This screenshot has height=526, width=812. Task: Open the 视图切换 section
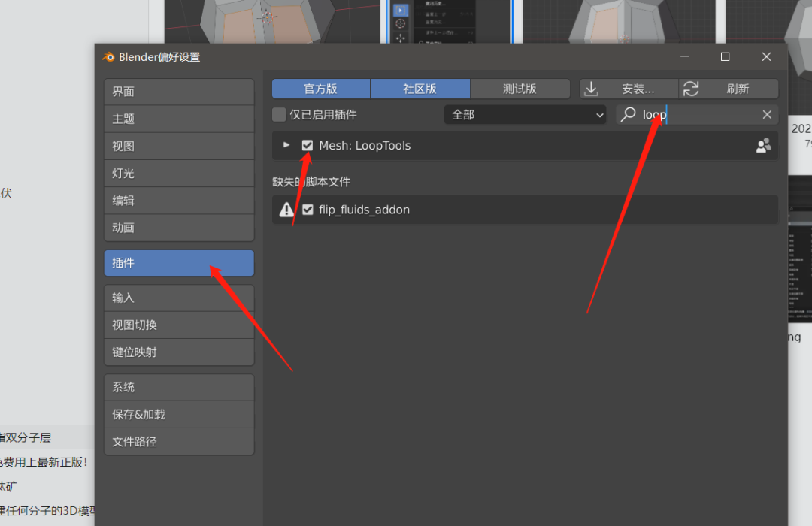click(x=179, y=325)
